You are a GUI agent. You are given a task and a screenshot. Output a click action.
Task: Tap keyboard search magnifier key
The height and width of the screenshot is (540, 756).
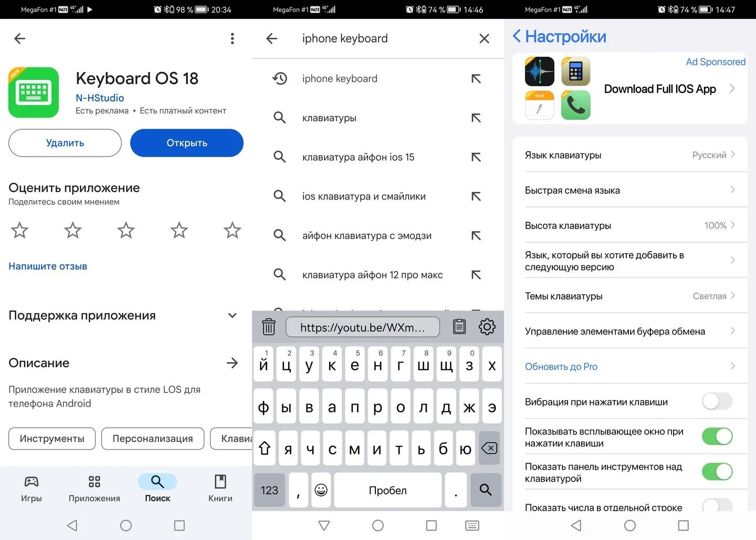[486, 490]
